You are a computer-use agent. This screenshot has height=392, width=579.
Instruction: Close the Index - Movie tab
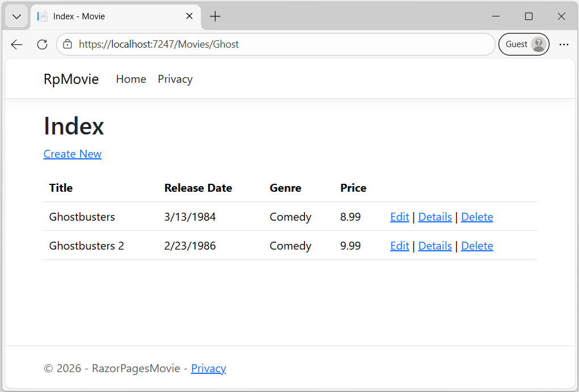(189, 16)
